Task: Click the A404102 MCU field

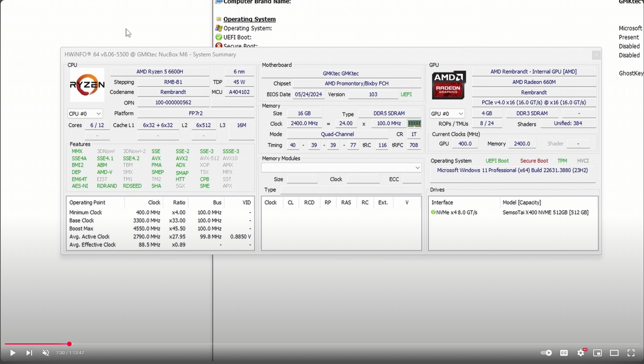Action: (x=239, y=92)
